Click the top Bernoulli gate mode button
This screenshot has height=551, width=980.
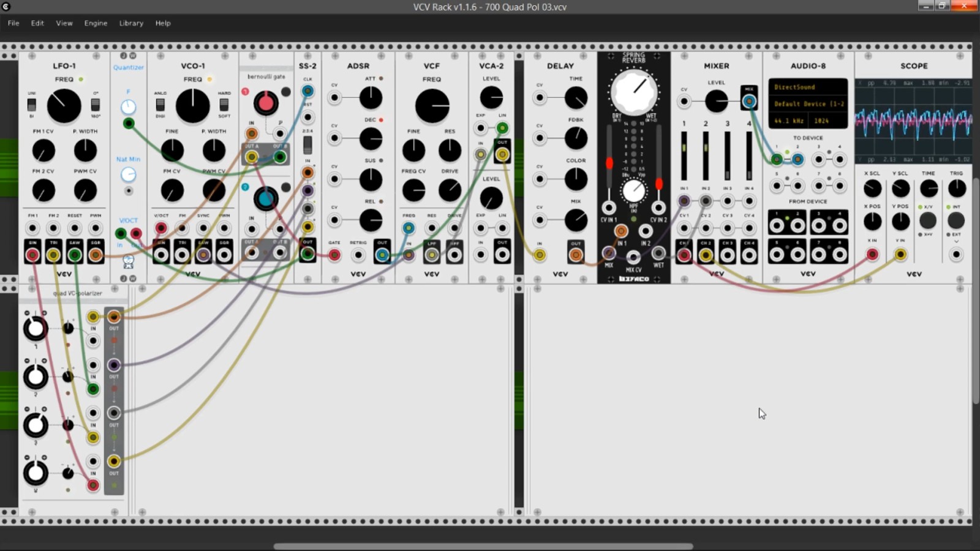tap(285, 92)
